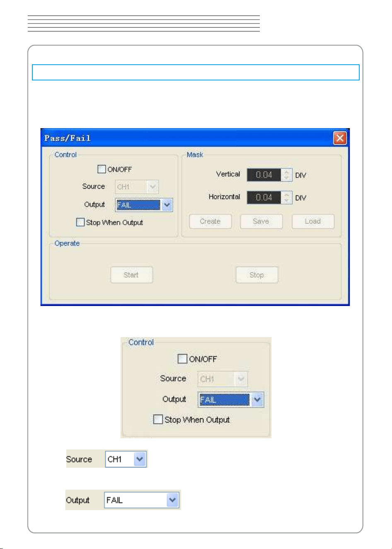Expand Output FAIL dropdown in Pass/Fail dialog

pos(167,205)
